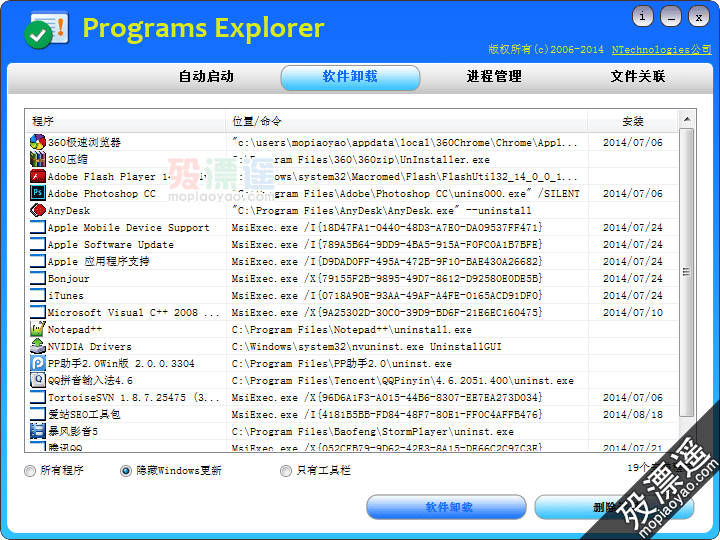The width and height of the screenshot is (720, 540).
Task: Click the iTunes entry icon
Action: [x=38, y=295]
